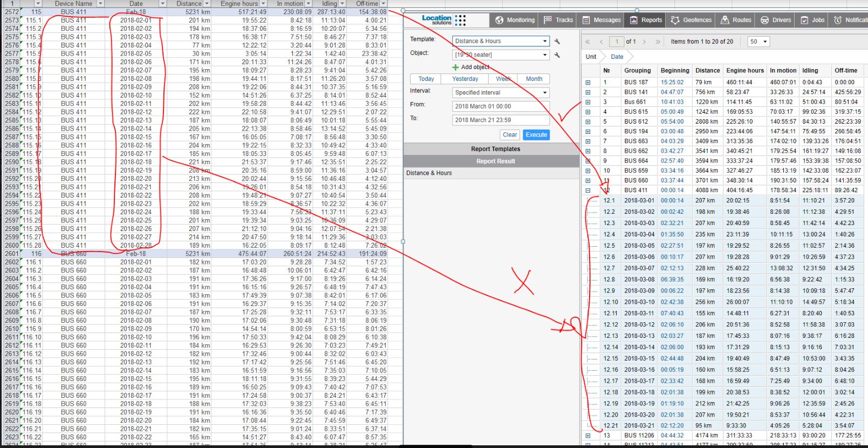Open the Template dropdown showing Distance & Hours
Image resolution: width=868 pixels, height=448 pixels.
coord(501,41)
